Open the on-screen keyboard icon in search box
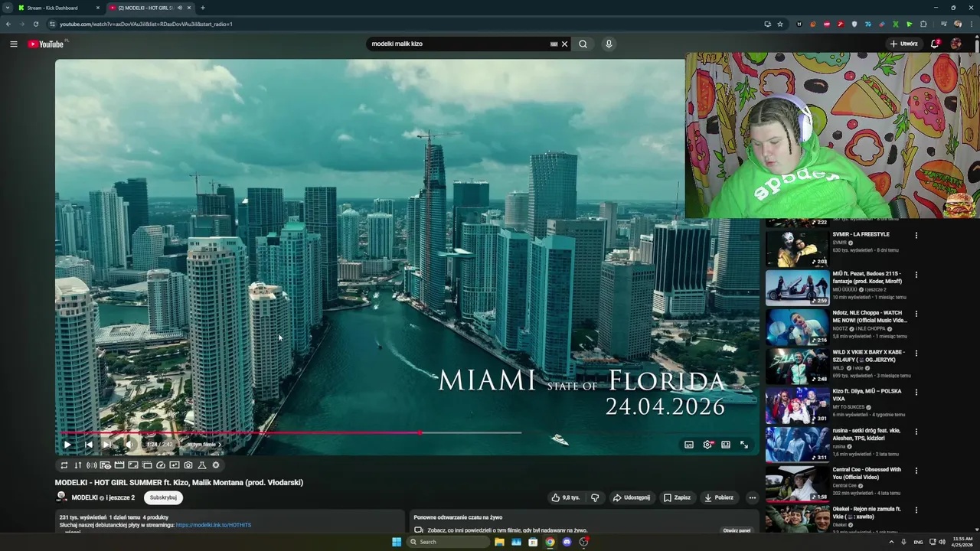Viewport: 980px width, 551px height. click(554, 44)
